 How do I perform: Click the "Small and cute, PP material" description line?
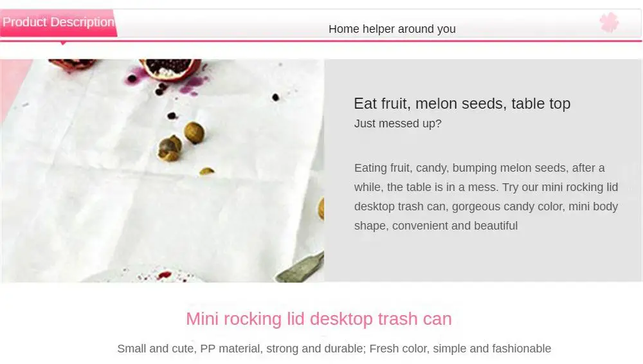334,349
